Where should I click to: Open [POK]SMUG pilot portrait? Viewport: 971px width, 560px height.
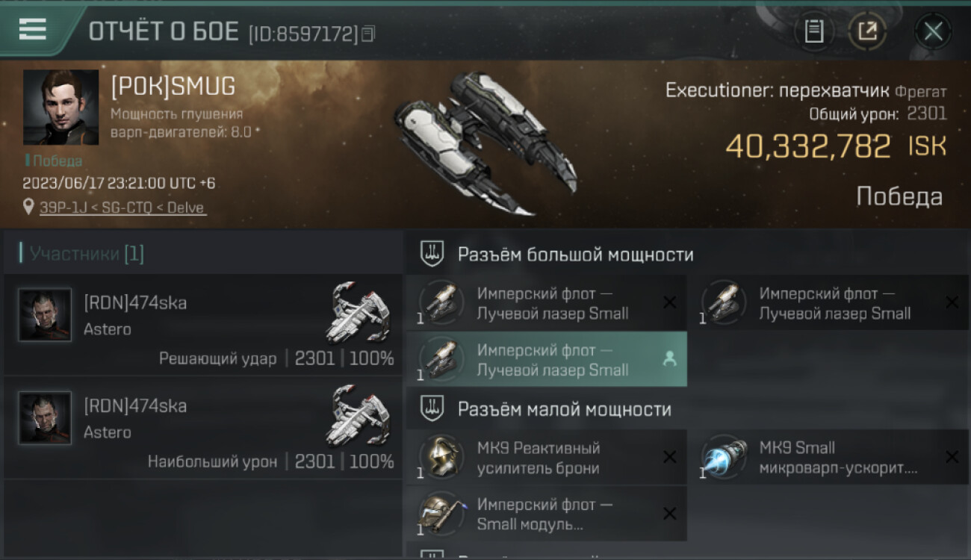tap(61, 107)
